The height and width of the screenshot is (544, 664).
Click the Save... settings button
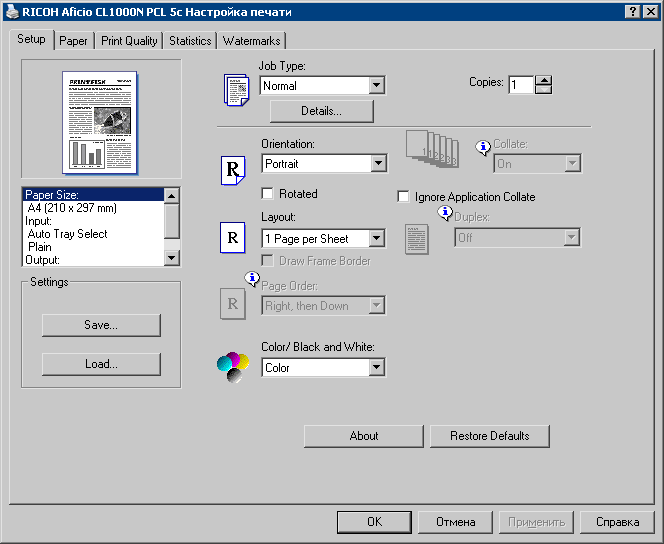tap(101, 325)
